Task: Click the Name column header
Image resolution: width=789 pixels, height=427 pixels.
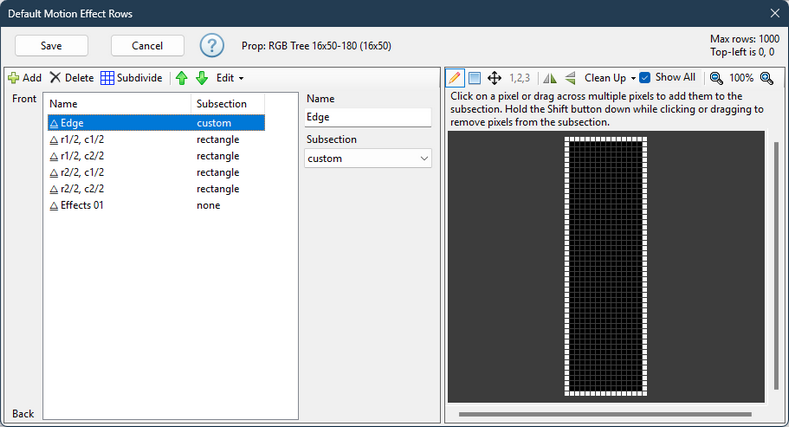Action: tap(118, 104)
